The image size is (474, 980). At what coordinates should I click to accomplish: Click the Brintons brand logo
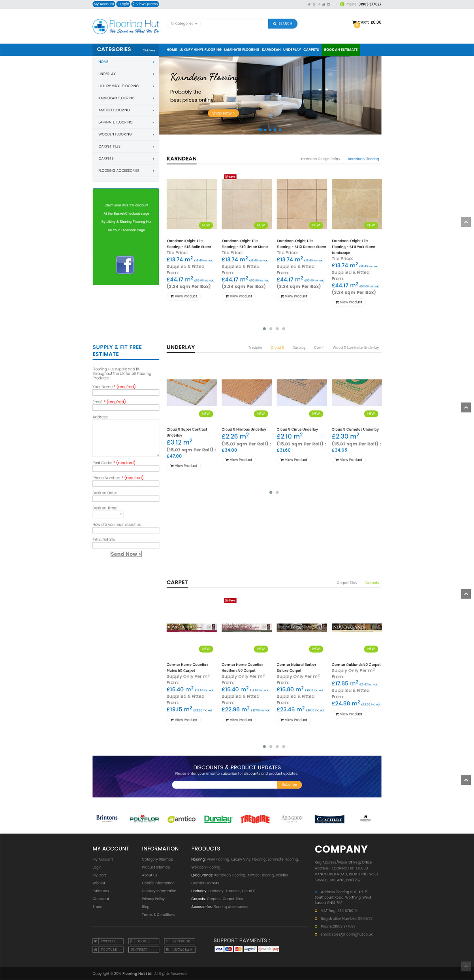[x=107, y=818]
